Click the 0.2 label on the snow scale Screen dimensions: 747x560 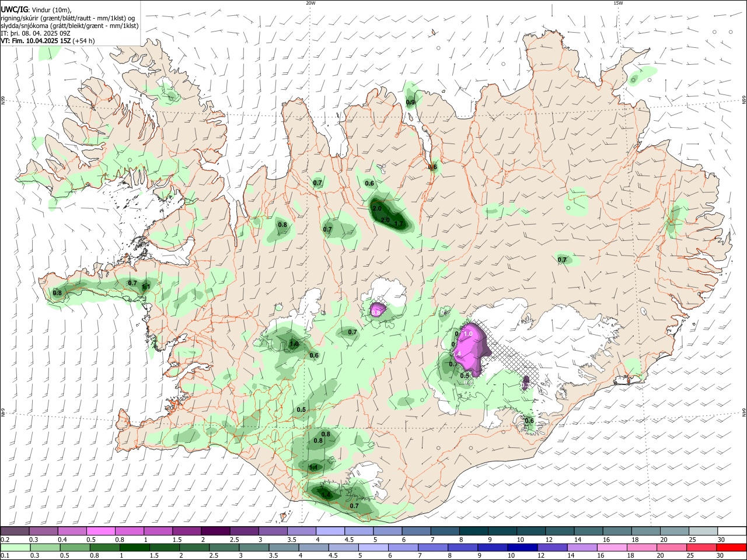pos(5,540)
